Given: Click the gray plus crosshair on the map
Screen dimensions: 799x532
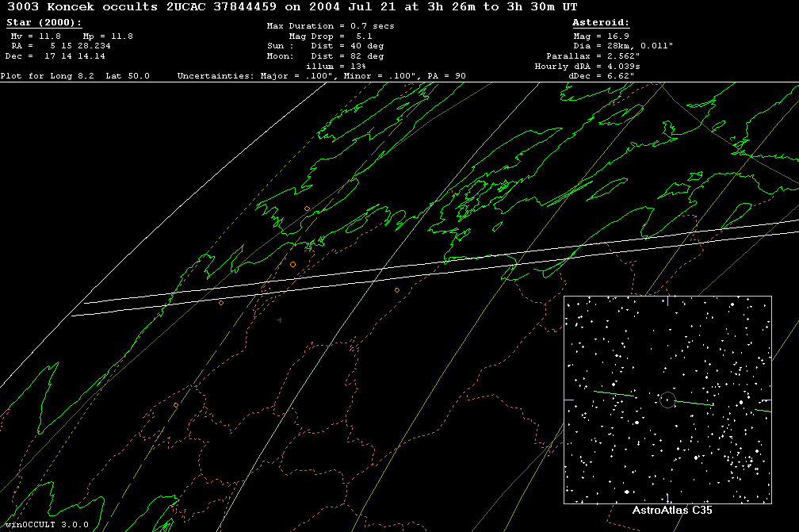Looking at the screenshot, I should [280, 320].
